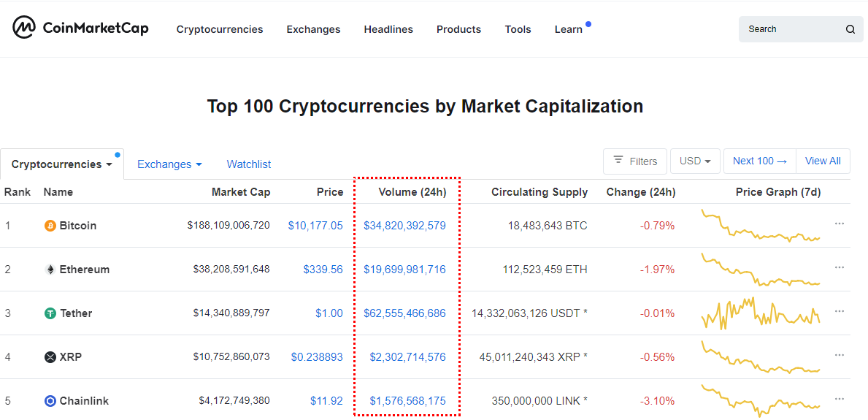Click the Ethereum coin icon
The width and height of the screenshot is (868, 420).
pyautogui.click(x=50, y=270)
